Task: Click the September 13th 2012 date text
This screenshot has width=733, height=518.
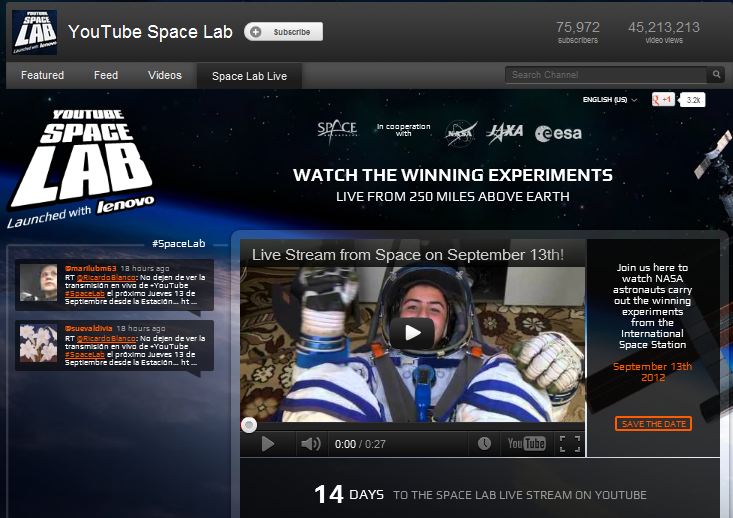Action: click(653, 372)
